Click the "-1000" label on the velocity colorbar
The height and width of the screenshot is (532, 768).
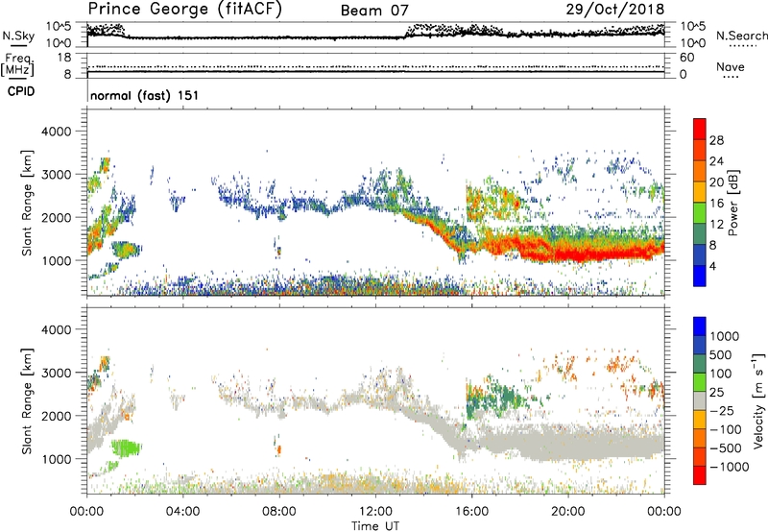point(730,467)
